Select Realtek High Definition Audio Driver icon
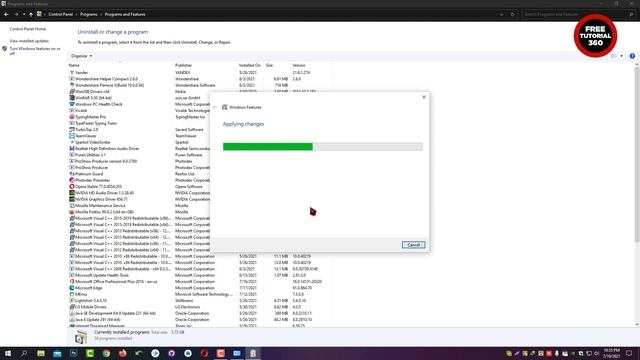The height and width of the screenshot is (360, 640). [x=72, y=149]
